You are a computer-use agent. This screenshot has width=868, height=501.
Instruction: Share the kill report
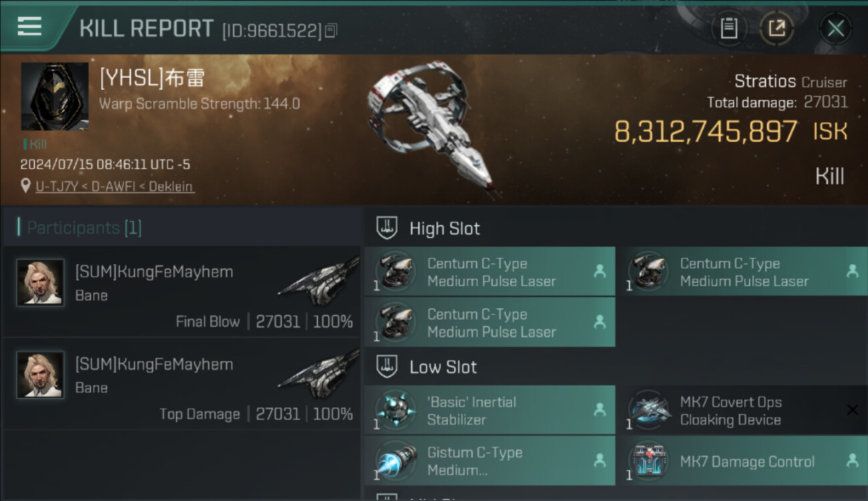coord(777,28)
